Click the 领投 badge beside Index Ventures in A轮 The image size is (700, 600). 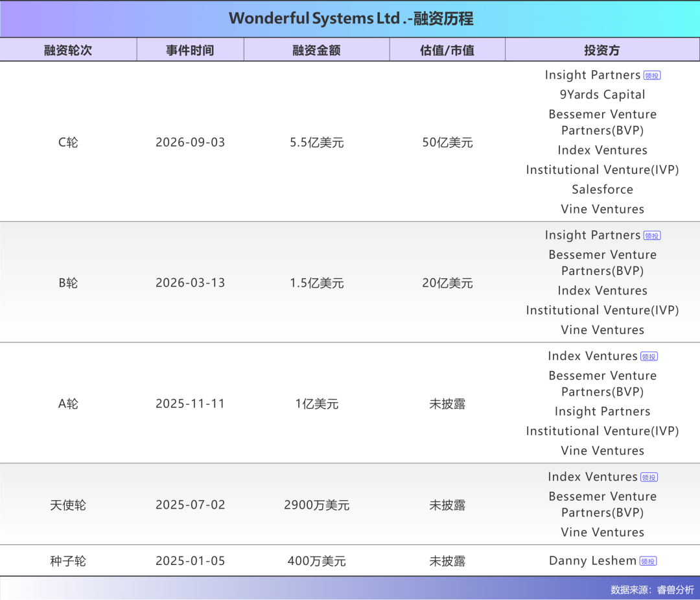coord(649,357)
